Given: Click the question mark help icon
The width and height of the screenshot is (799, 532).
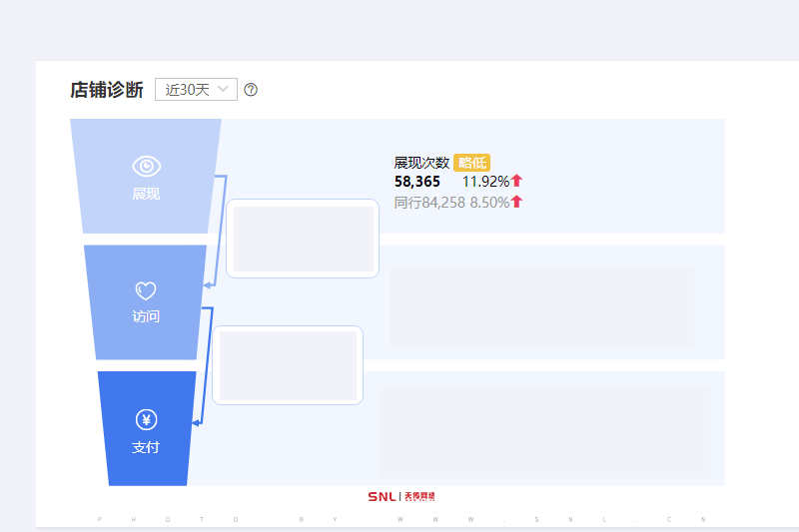Looking at the screenshot, I should point(251,90).
